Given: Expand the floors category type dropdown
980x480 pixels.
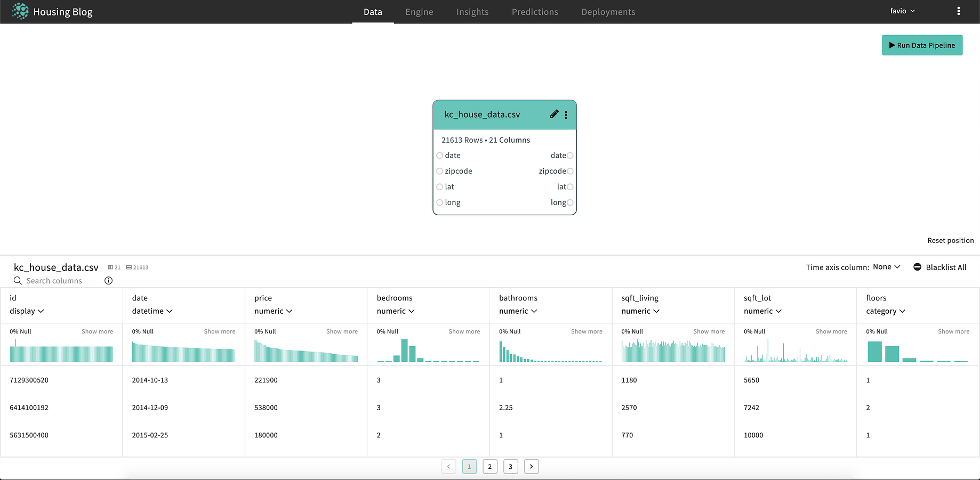Looking at the screenshot, I should 886,311.
